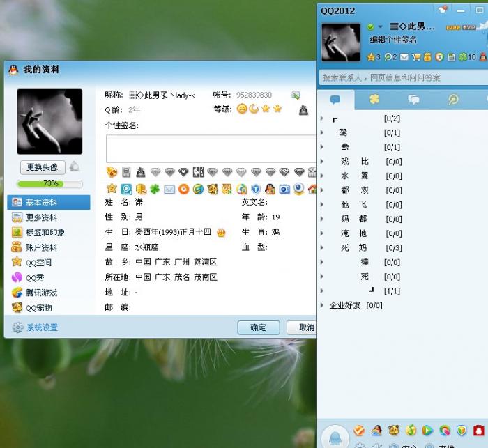Expand the 淹 他 contact group
488x448 pixels.
click(x=322, y=233)
